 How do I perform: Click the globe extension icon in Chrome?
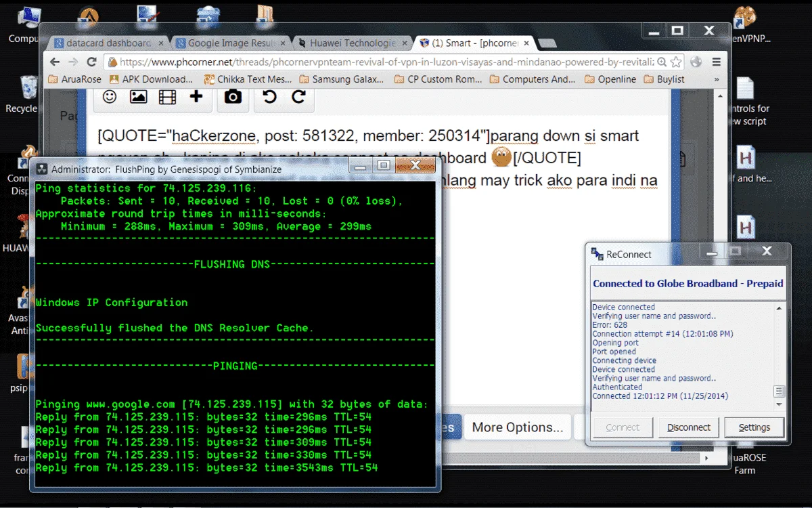pos(696,62)
